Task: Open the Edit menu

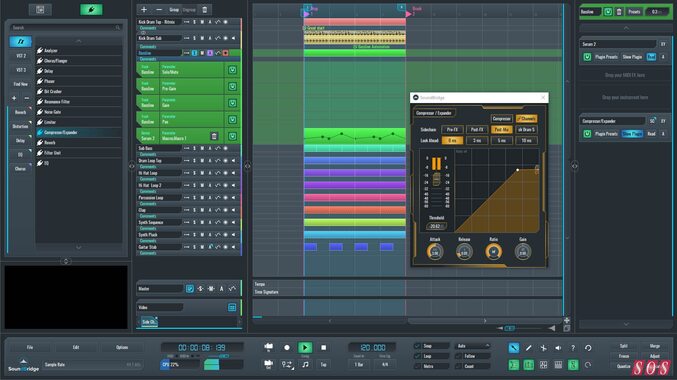Action: click(76, 347)
